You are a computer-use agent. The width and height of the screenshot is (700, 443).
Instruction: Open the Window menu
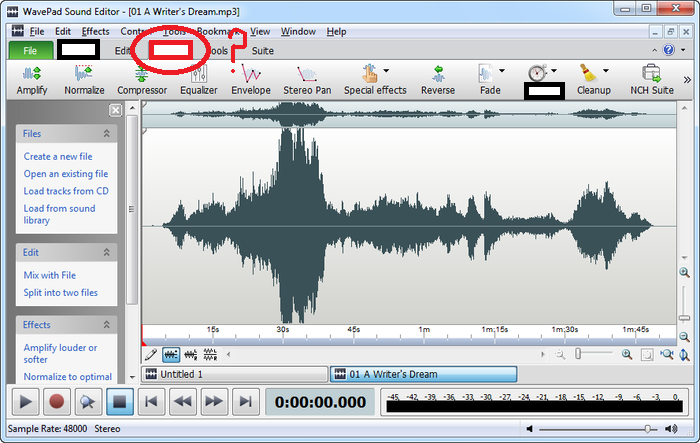click(x=298, y=32)
